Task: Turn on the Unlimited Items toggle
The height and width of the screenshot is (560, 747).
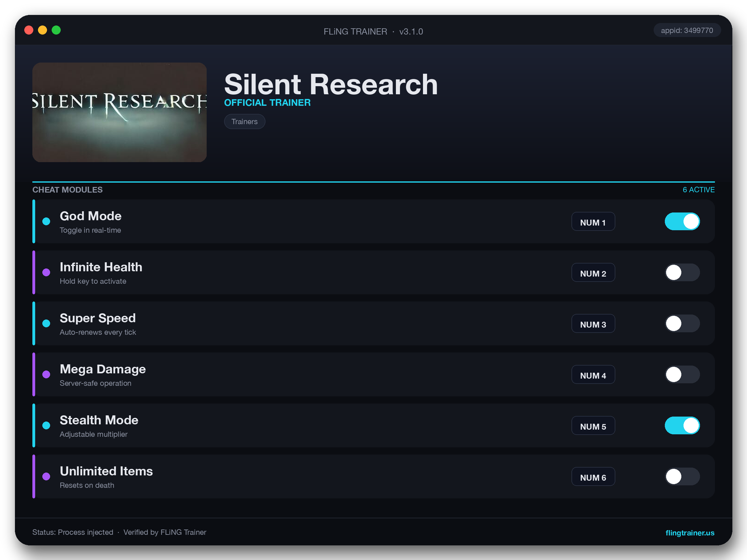Action: tap(682, 476)
